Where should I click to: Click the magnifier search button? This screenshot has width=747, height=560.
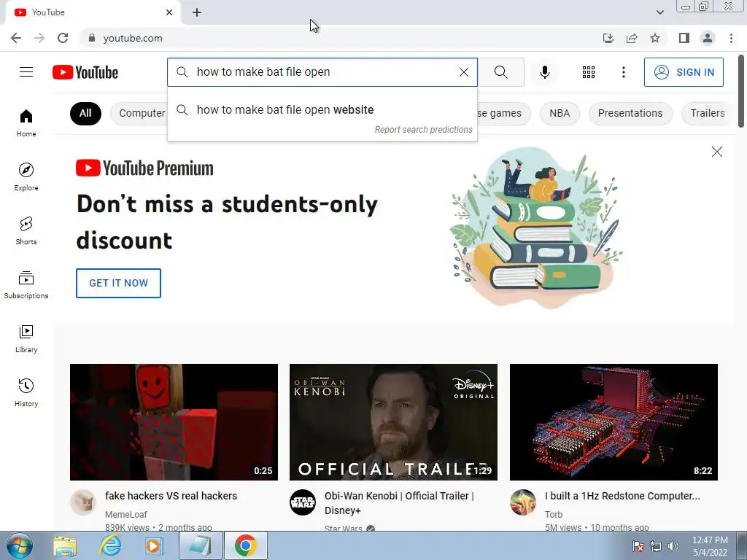coord(500,72)
